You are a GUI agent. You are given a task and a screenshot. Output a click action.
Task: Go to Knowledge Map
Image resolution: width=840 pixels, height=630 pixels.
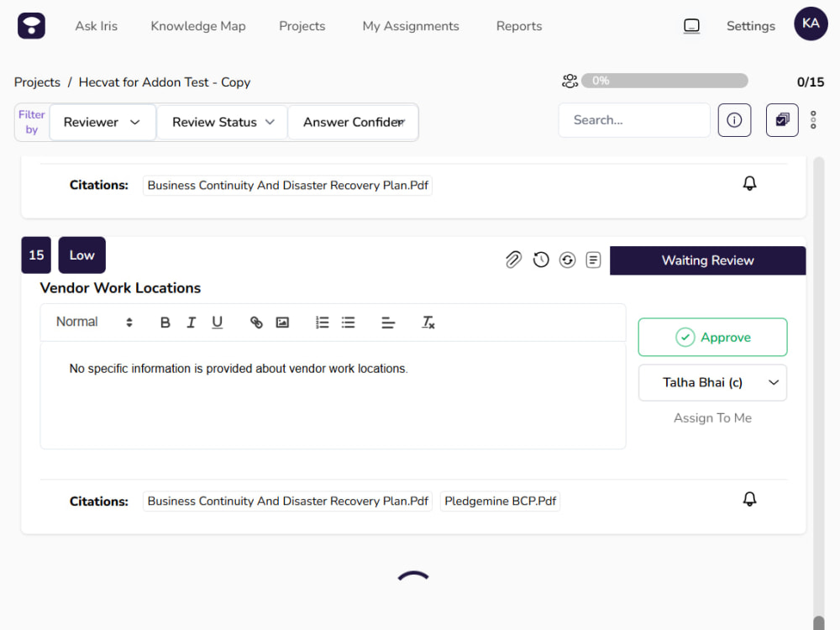(x=197, y=26)
